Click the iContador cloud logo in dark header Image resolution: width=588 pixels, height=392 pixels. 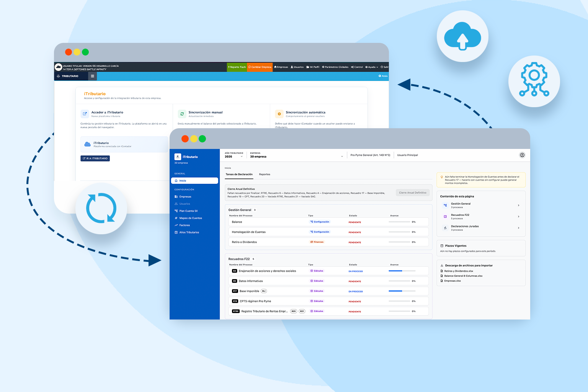point(58,67)
